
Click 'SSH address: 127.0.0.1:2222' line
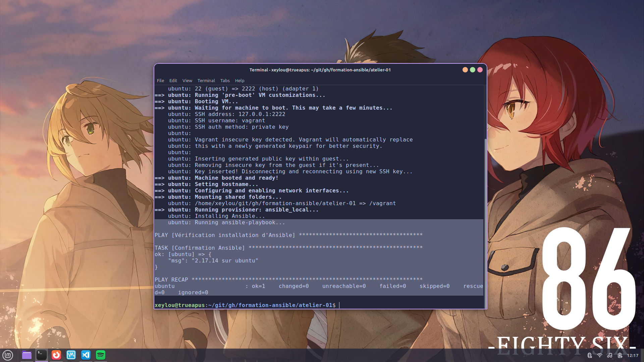click(226, 114)
